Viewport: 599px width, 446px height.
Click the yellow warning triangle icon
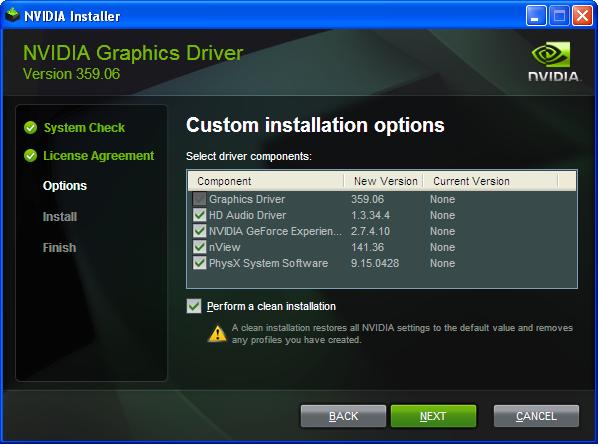click(x=218, y=334)
